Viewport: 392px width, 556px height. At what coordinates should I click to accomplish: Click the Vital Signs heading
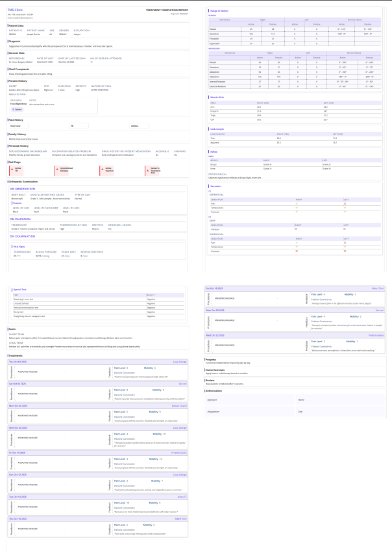pos(19,246)
